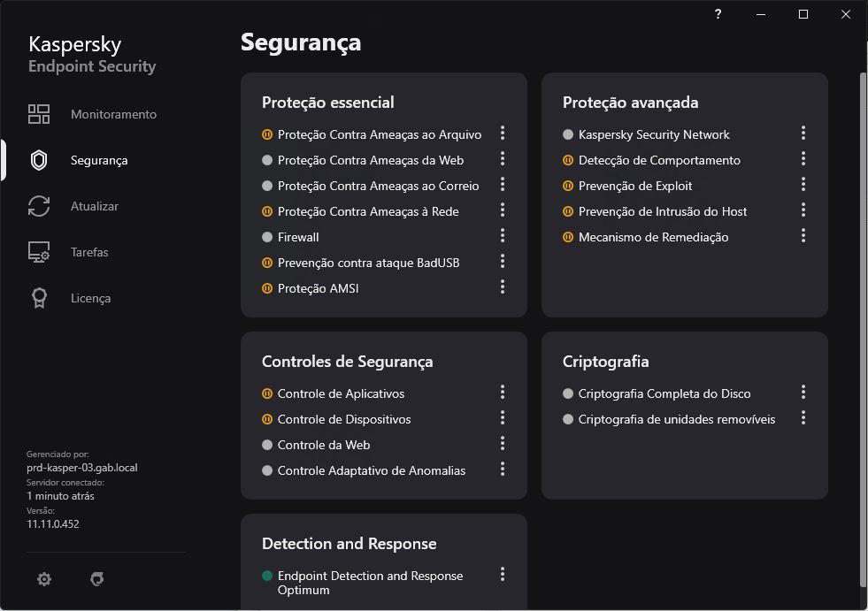The width and height of the screenshot is (868, 611).
Task: Click Kaspersky Security Network status dot
Action: point(568,134)
